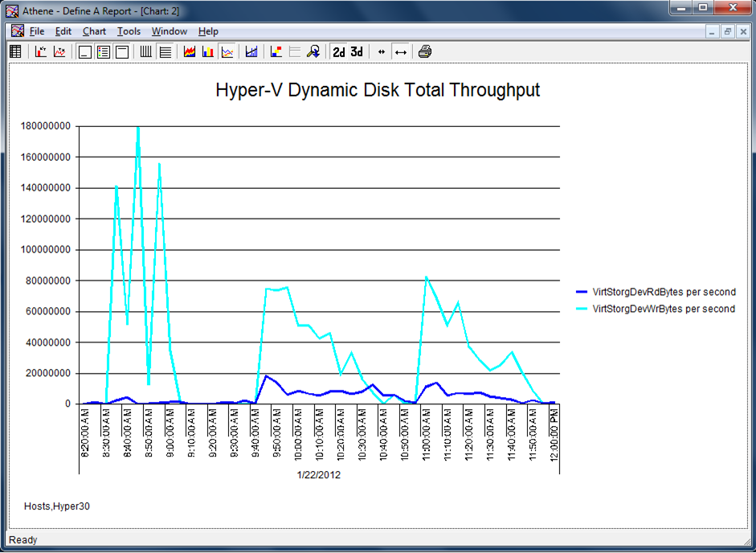Open the Help menu
Viewport: 756px width, 553px height.
[x=208, y=31]
